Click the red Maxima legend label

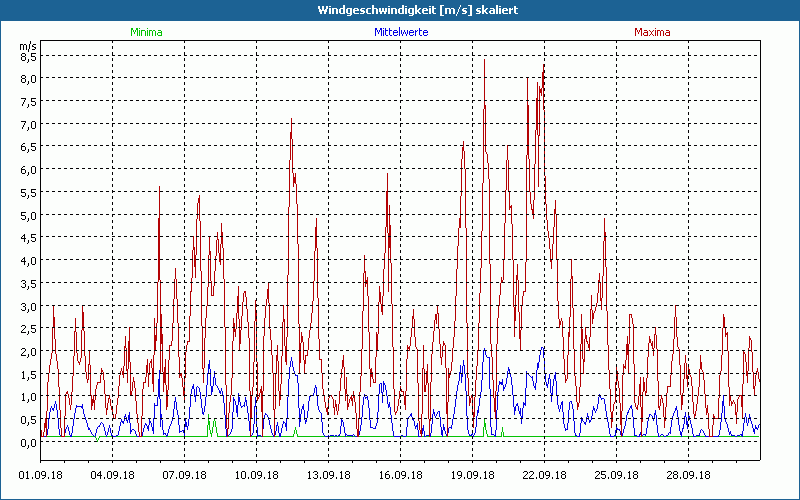tap(653, 32)
